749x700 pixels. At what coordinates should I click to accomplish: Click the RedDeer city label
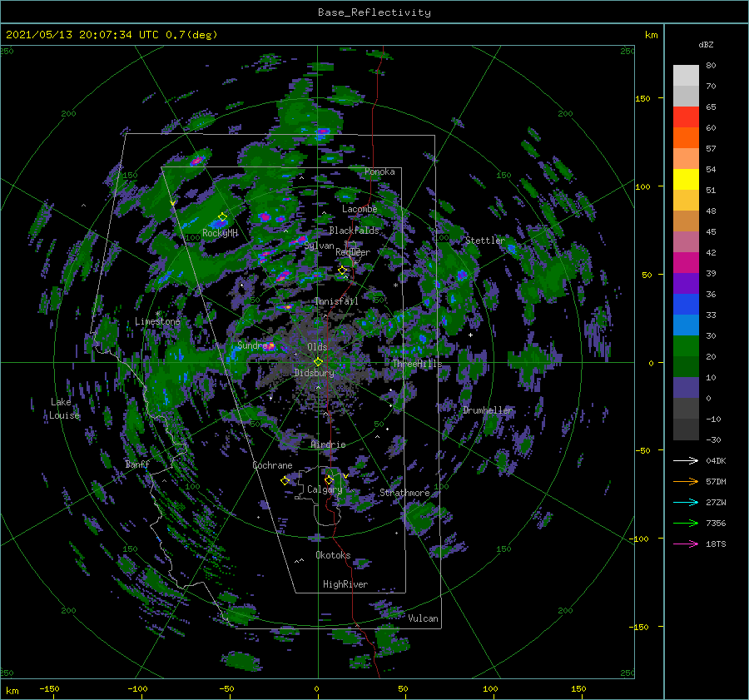(353, 252)
